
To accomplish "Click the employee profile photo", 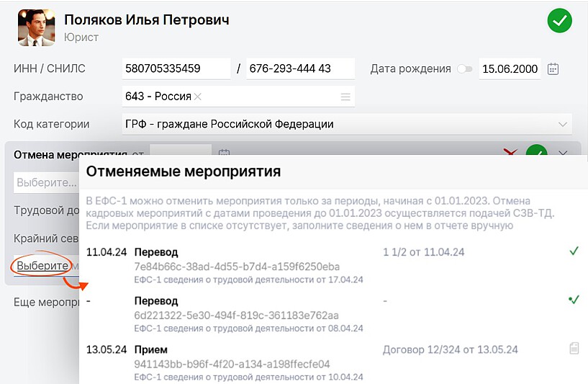I will click(x=37, y=28).
